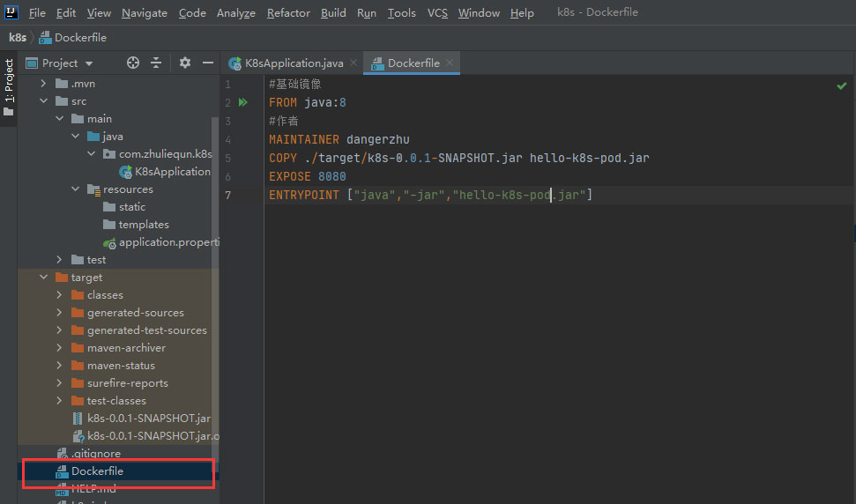
Task: Select k8s-0.0.1-SNAPSHOT.jar in target folder
Action: pyautogui.click(x=148, y=419)
